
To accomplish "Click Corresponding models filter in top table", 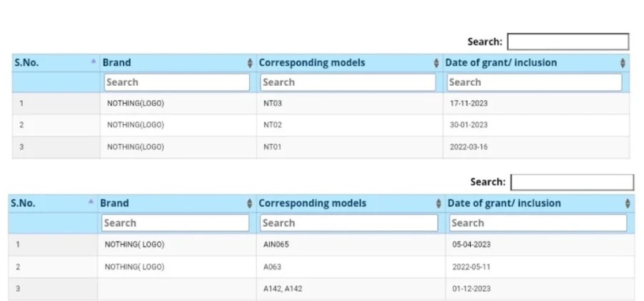I will point(348,82).
